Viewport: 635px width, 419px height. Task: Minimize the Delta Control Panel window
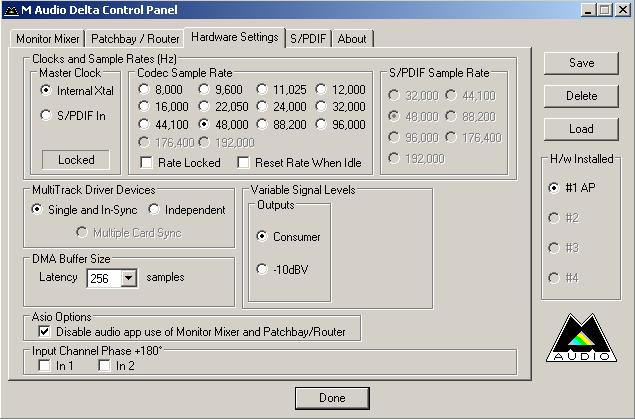coord(588,10)
